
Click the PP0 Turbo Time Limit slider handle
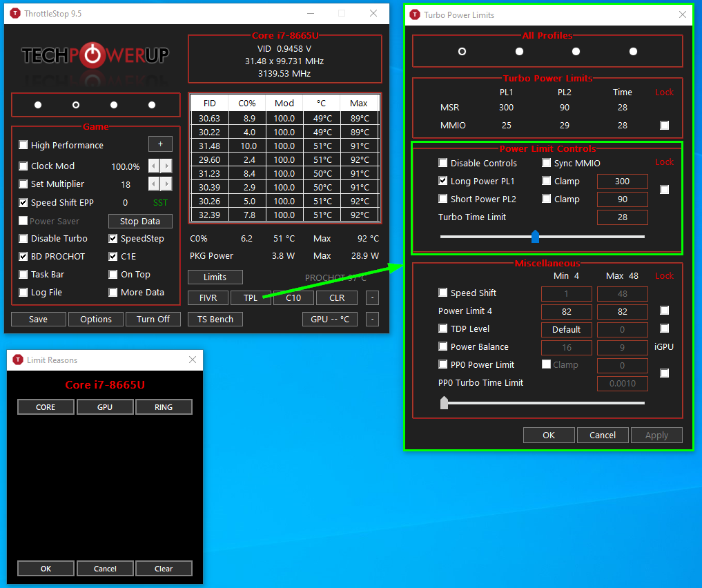click(x=444, y=403)
